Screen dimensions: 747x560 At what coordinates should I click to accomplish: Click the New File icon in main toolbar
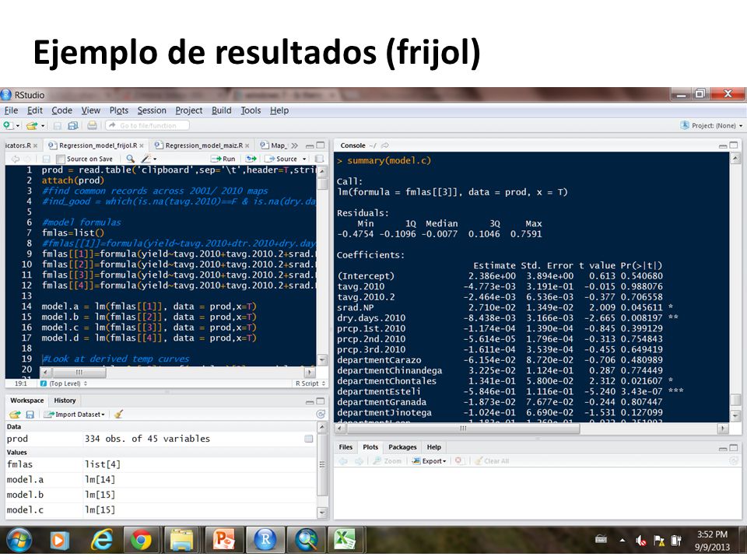8,125
